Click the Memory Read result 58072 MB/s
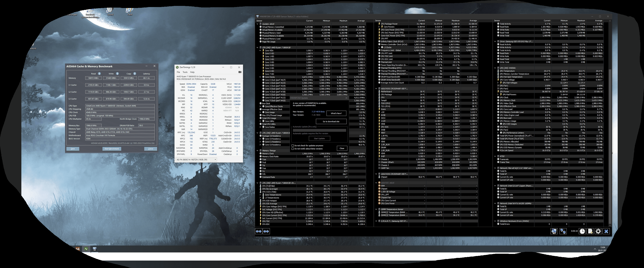The image size is (644, 268). (93, 78)
